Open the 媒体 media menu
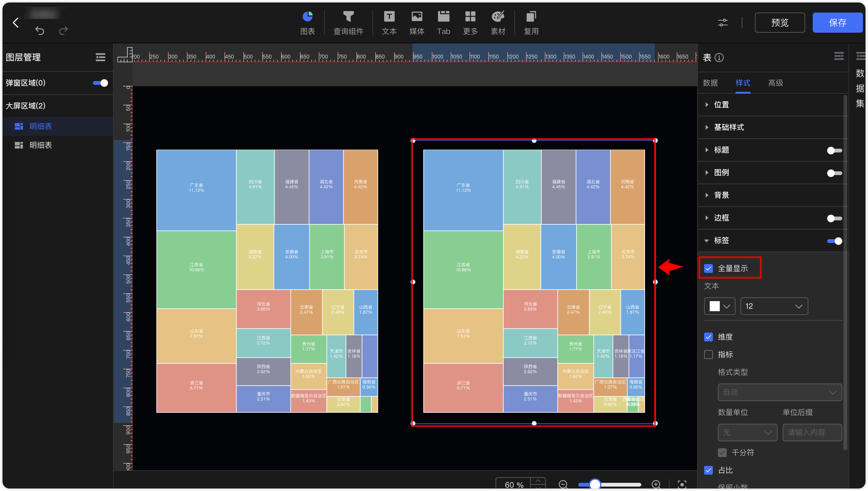868x491 pixels. point(417,23)
